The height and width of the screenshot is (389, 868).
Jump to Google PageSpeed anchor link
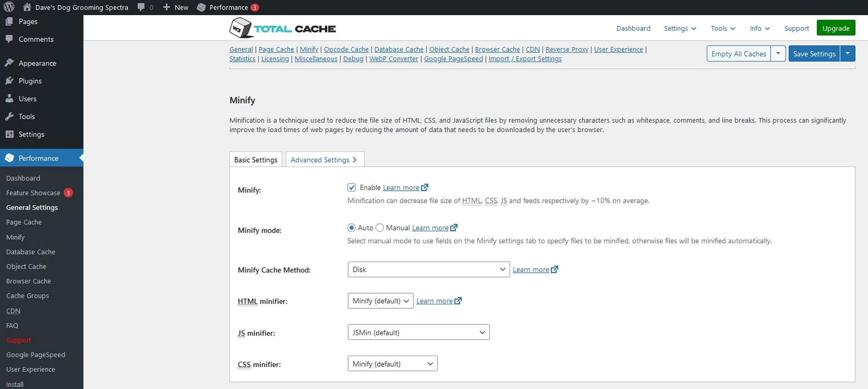tap(453, 59)
